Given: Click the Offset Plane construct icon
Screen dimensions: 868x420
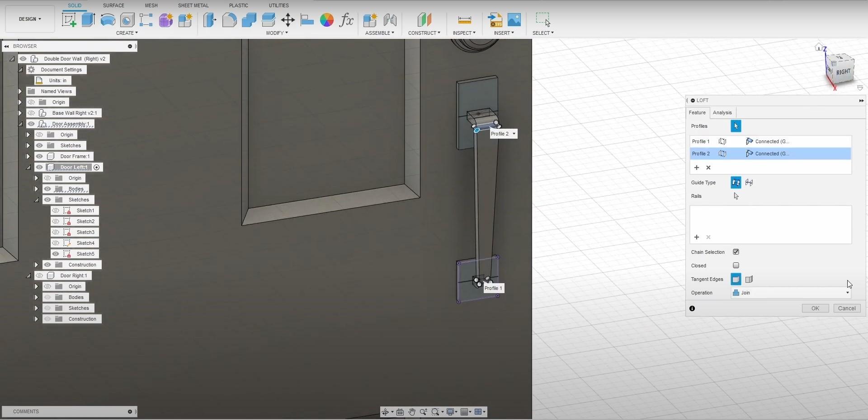Looking at the screenshot, I should (x=424, y=20).
